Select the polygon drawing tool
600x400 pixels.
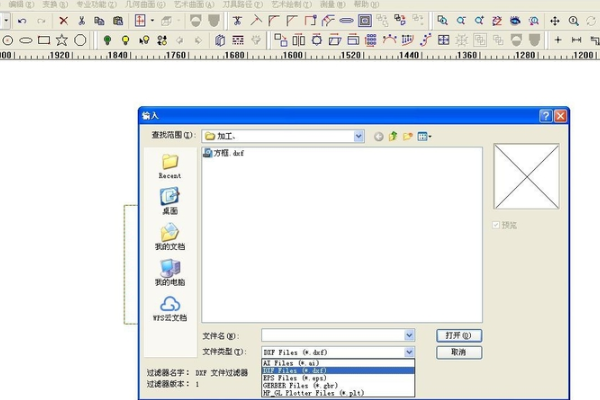pyautogui.click(x=80, y=40)
